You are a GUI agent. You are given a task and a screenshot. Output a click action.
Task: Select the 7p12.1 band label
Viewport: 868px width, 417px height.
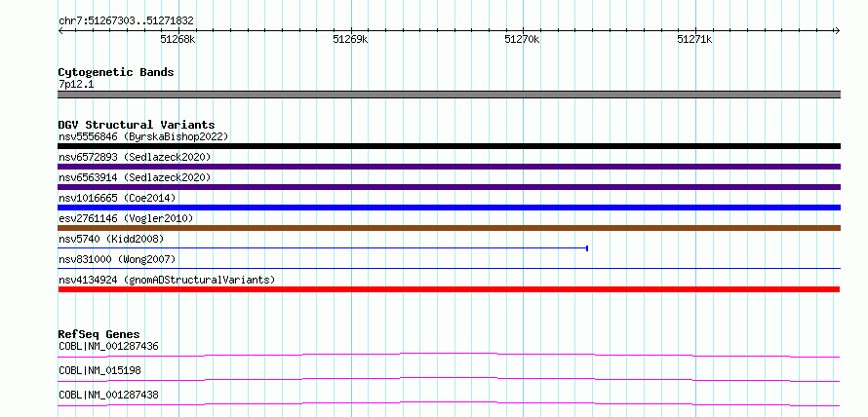click(x=76, y=85)
